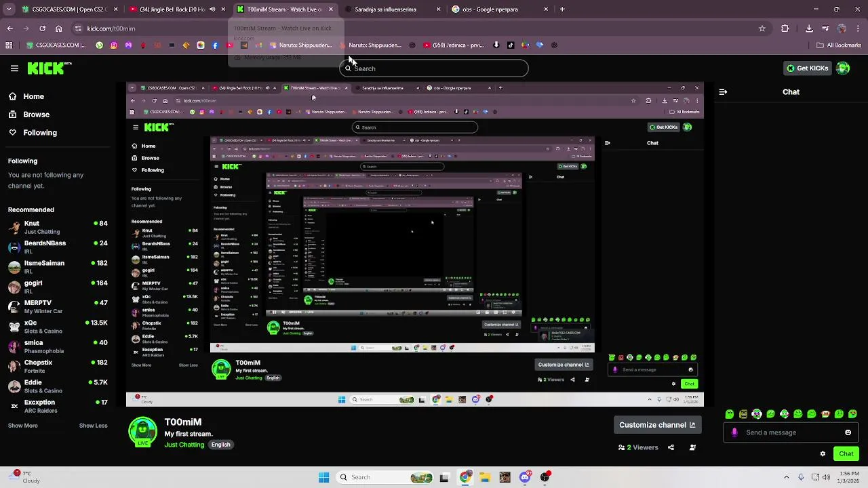Open the Kick sidebar hamburger menu

point(14,68)
